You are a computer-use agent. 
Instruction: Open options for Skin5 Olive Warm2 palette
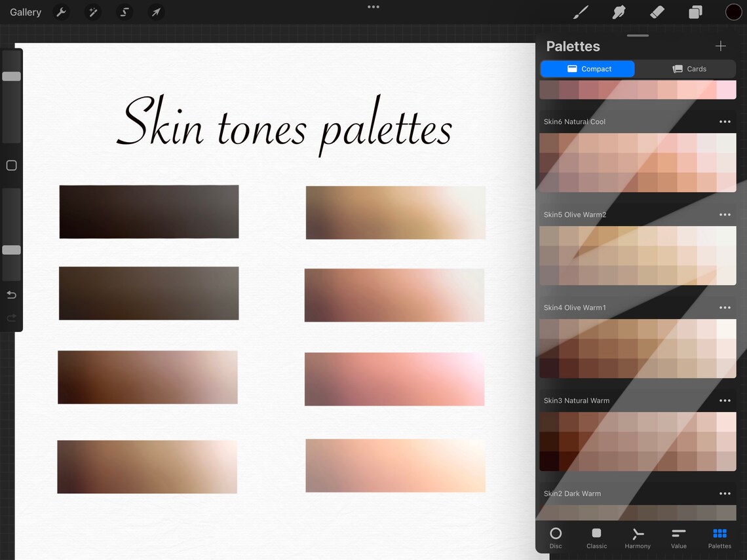(x=725, y=215)
